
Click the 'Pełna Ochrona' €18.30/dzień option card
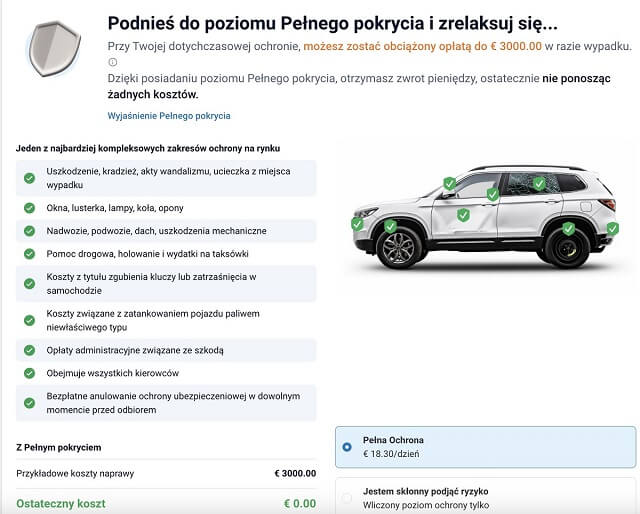(486, 447)
